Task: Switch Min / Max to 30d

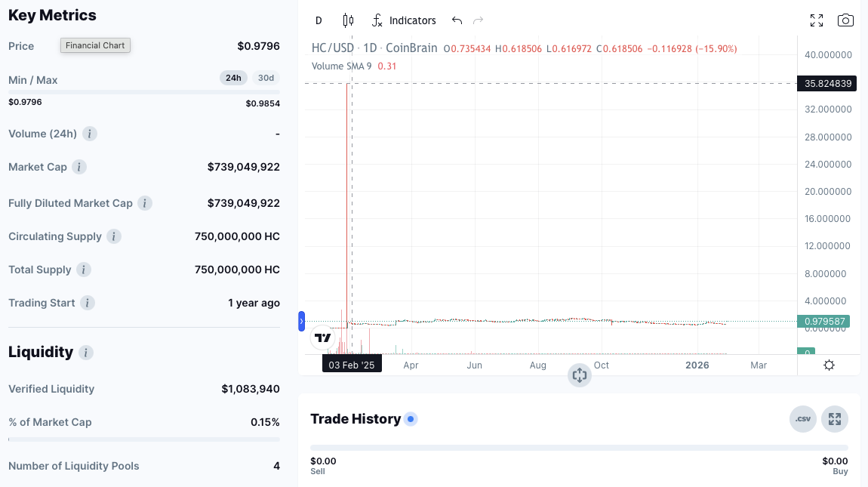Action: (266, 78)
